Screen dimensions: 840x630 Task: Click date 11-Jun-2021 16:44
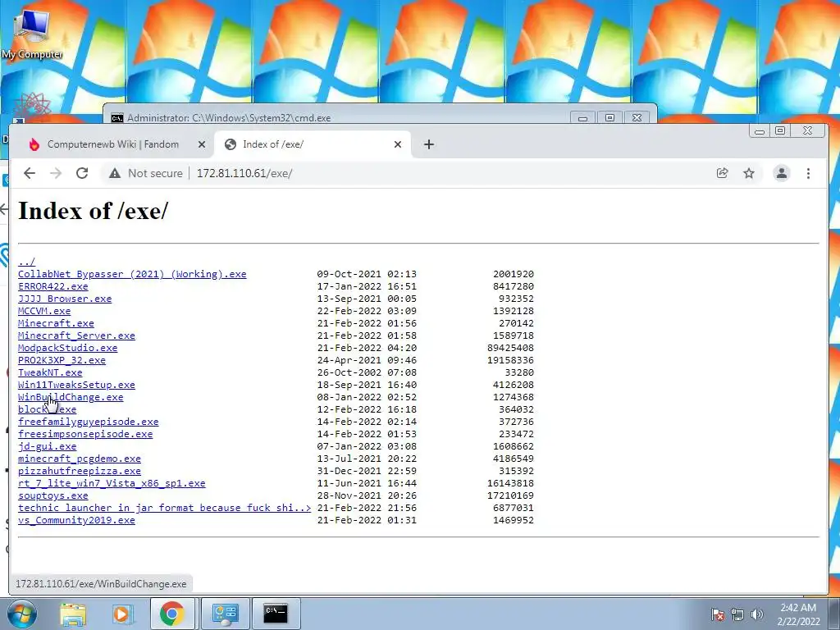pyautogui.click(x=367, y=483)
